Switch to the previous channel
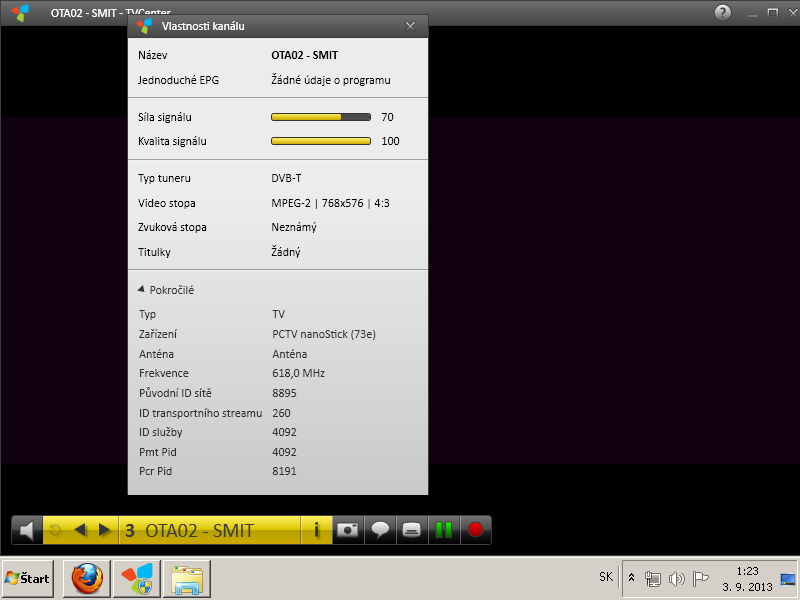 [x=81, y=530]
